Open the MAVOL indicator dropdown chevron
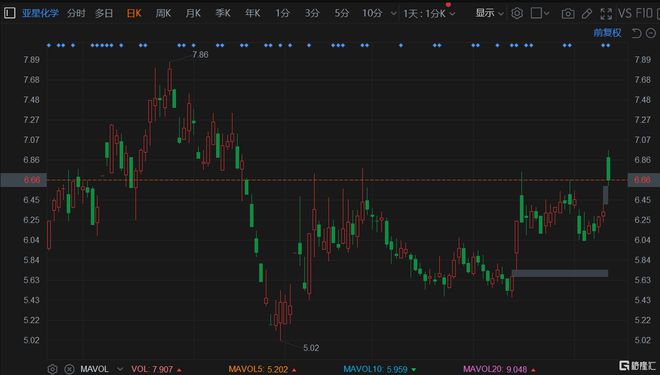Viewport: 660px width, 375px height. 120,369
